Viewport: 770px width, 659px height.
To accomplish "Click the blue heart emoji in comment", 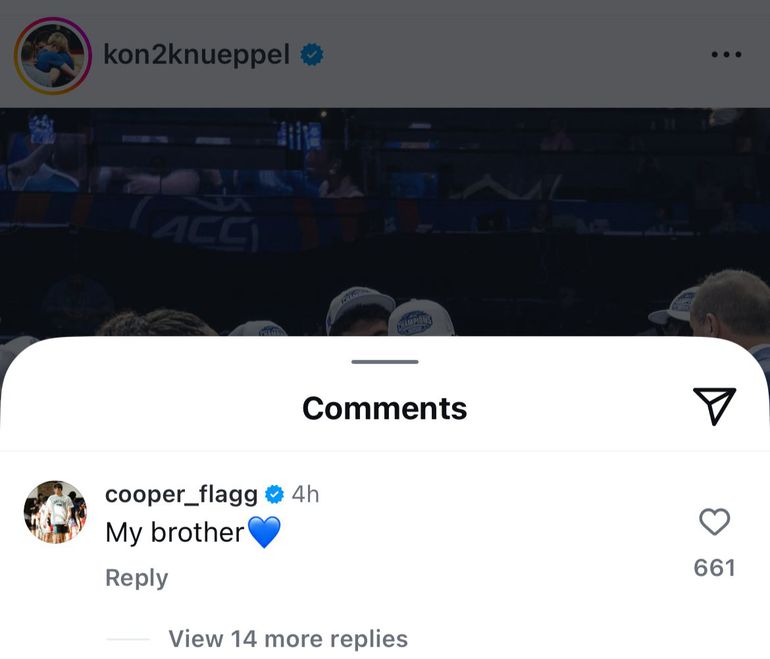I will (264, 533).
